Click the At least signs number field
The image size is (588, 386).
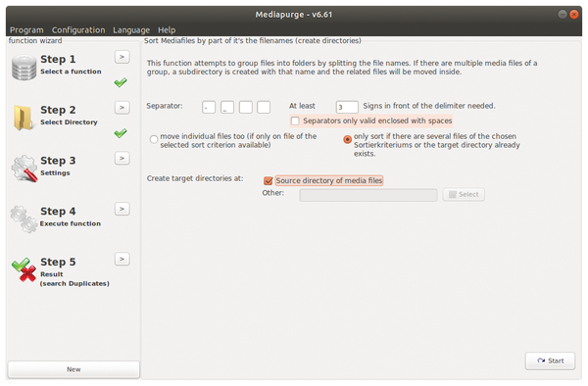[x=347, y=107]
